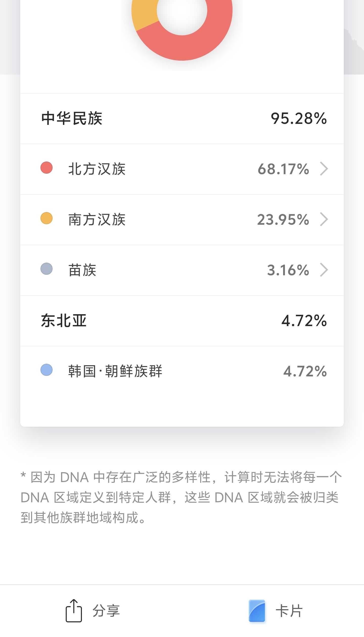Tap the 中华民族 section header
Screen dimensions: 364x637
tap(72, 118)
